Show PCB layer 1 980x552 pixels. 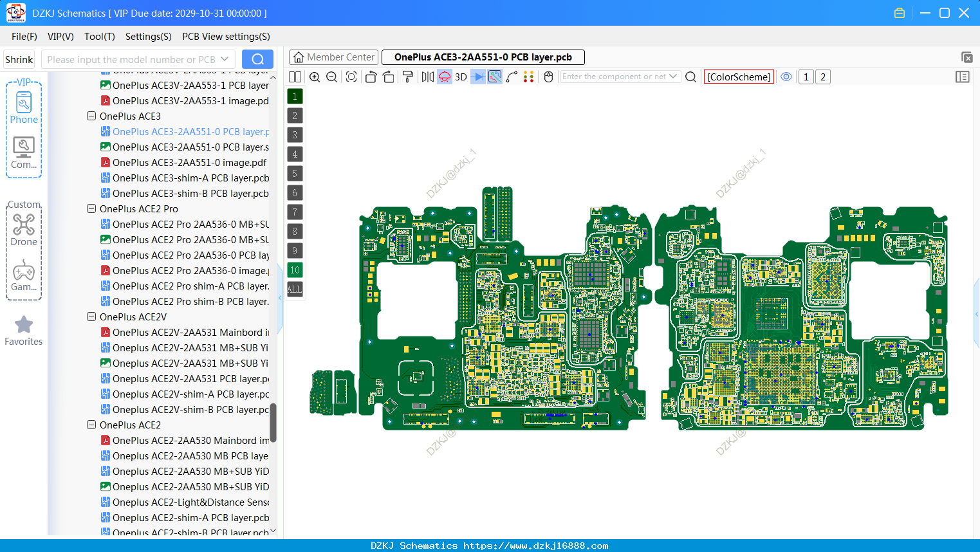[295, 97]
